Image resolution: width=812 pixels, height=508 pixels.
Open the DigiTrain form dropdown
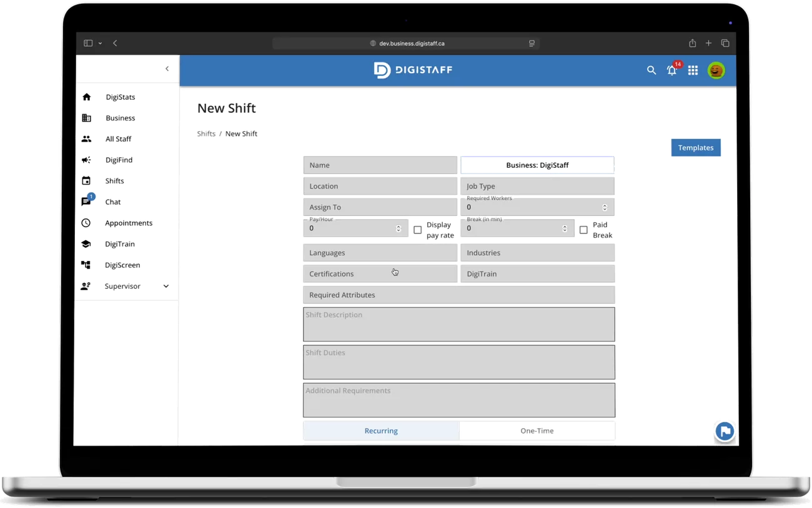(537, 274)
